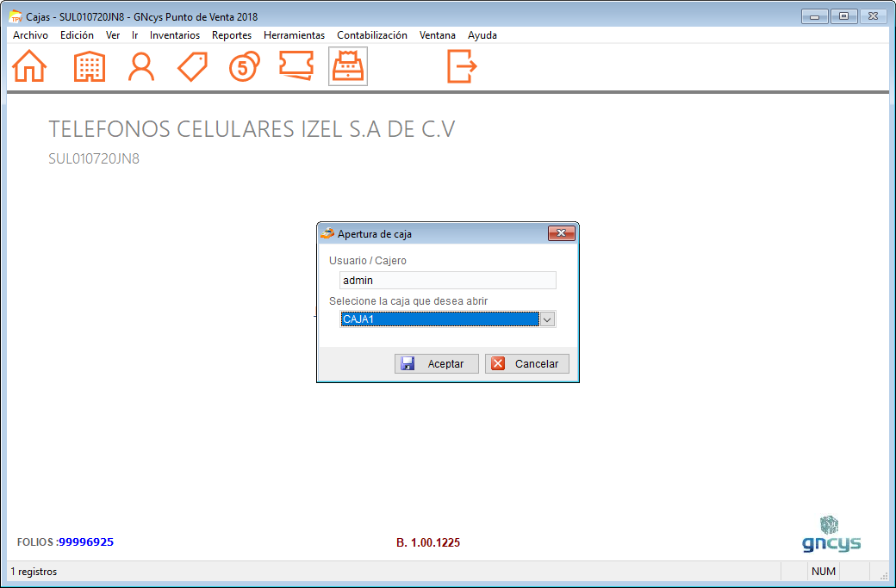The image size is (896, 588).
Task: Click the build version B. 1.00.1225
Action: pyautogui.click(x=428, y=542)
